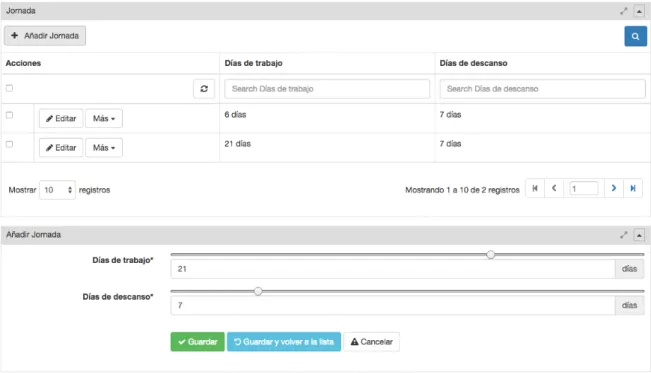651x373 pixels.
Task: Expand the Añadir Jornada panel to fullscreen
Action: tap(624, 235)
